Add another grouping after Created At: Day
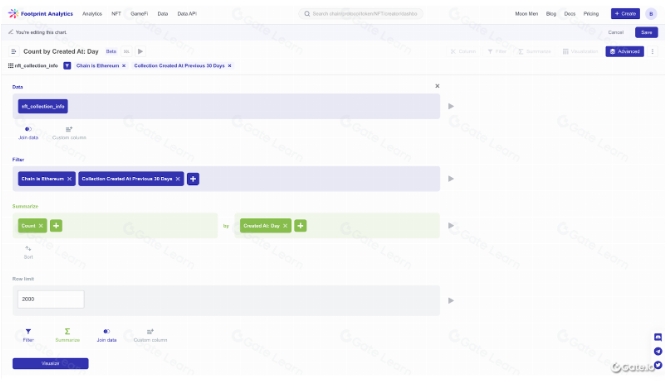The height and width of the screenshot is (382, 672). (300, 226)
